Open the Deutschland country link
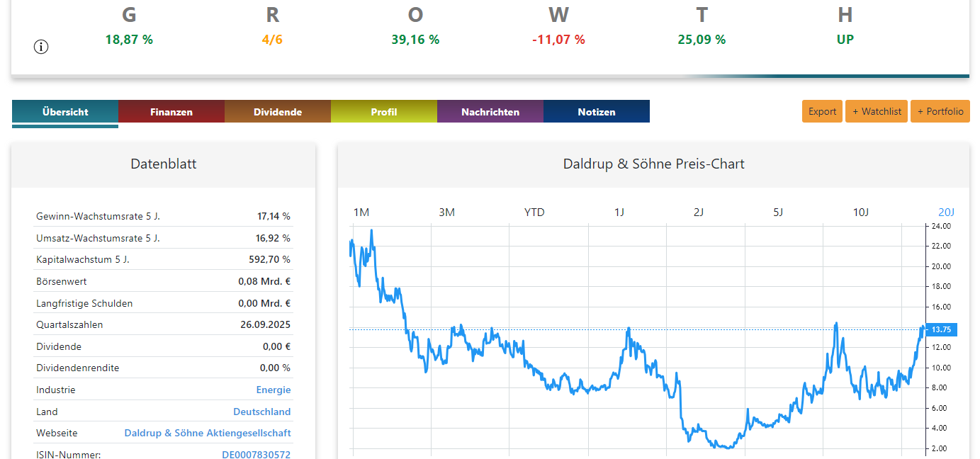 click(x=262, y=412)
